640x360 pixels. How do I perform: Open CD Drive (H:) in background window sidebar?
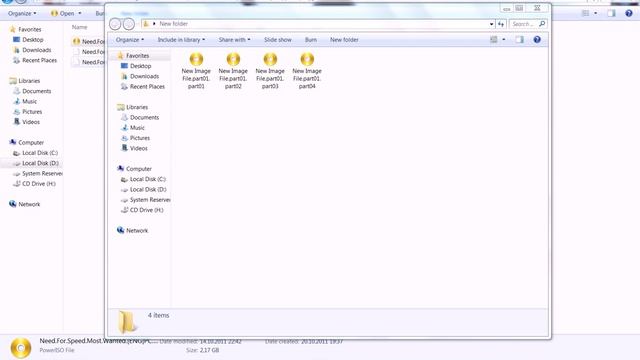click(34, 184)
